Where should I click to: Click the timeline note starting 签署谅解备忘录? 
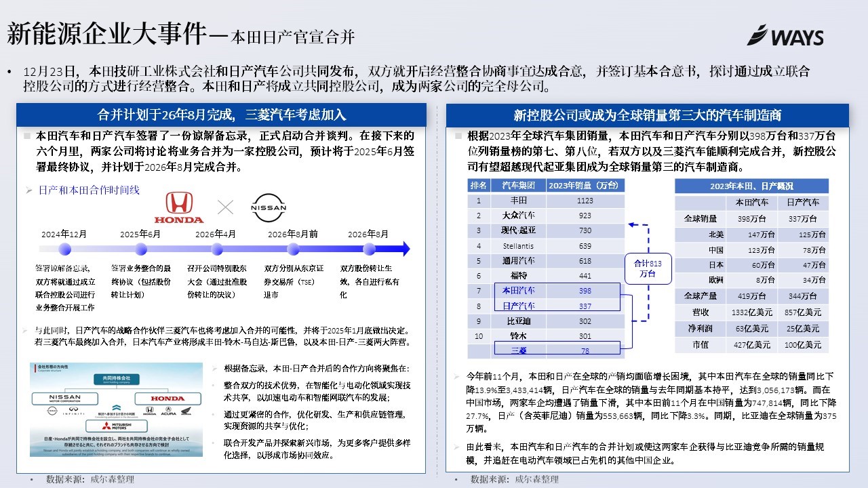pyautogui.click(x=66, y=288)
